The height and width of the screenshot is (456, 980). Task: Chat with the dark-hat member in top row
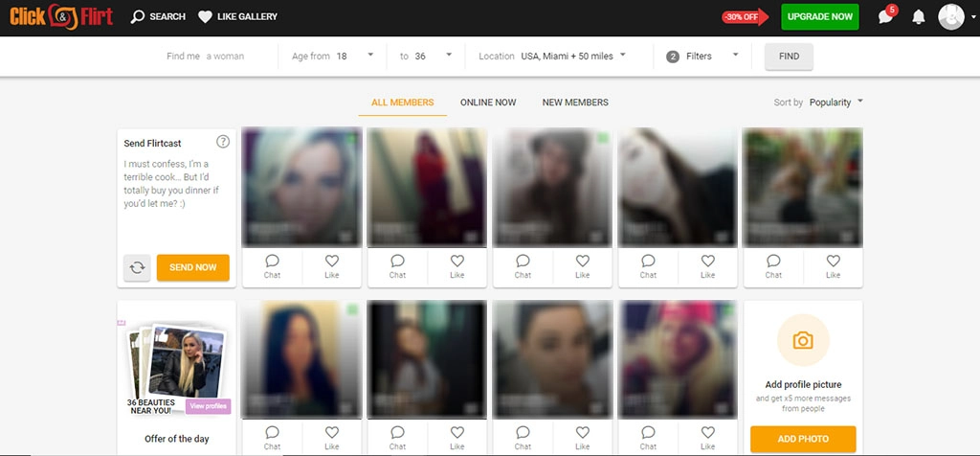coord(523,266)
